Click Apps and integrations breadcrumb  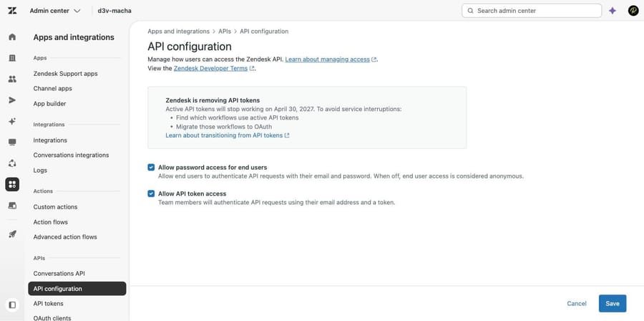[179, 32]
